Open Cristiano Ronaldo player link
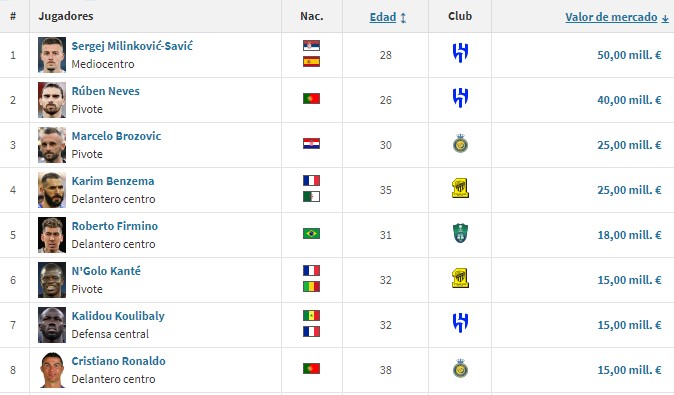674x395 pixels. coord(118,361)
